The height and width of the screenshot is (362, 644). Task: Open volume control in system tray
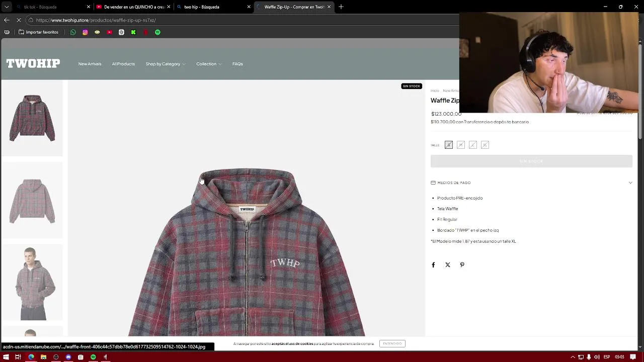coord(597,357)
